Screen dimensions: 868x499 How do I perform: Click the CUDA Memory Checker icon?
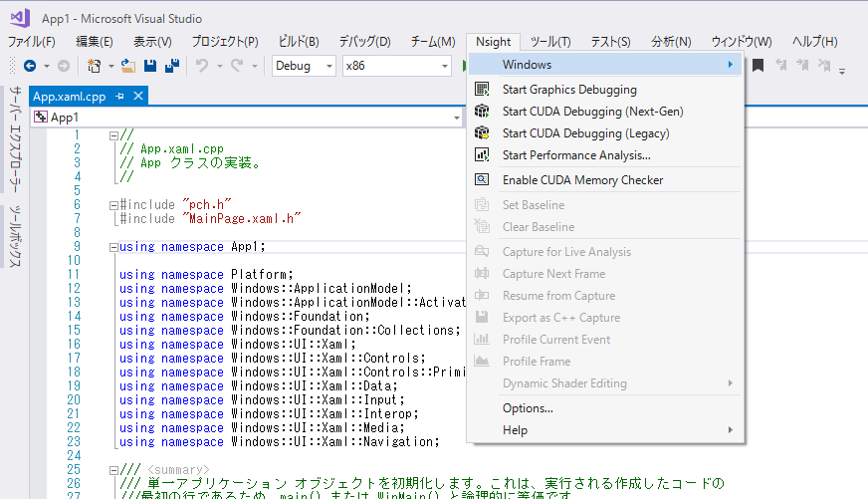pos(482,180)
